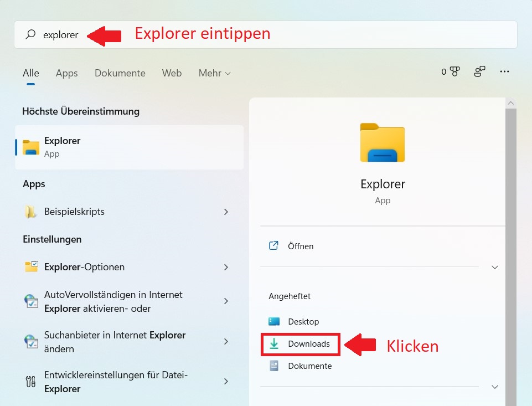
Task: Open Beispielskripts via its right arrow
Action: [226, 211]
